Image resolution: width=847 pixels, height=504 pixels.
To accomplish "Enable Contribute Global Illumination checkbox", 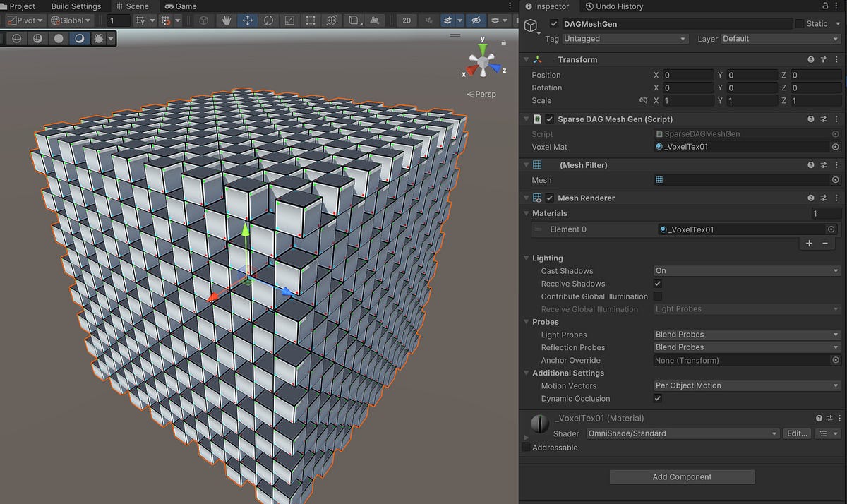I will (x=658, y=296).
